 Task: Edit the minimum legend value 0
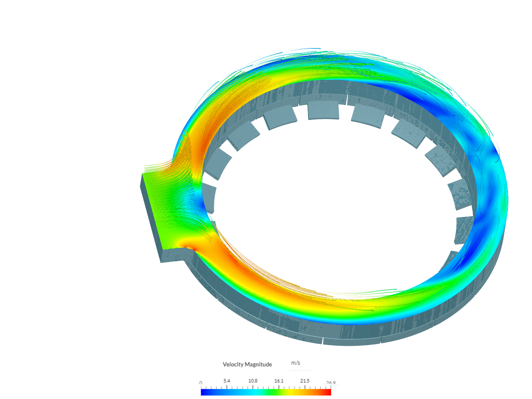click(x=201, y=383)
